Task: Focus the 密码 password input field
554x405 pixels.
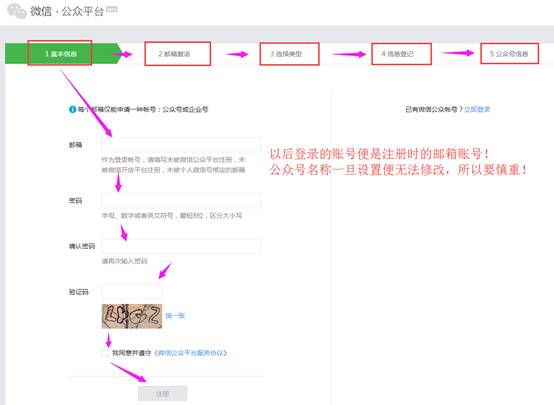Action: point(182,200)
